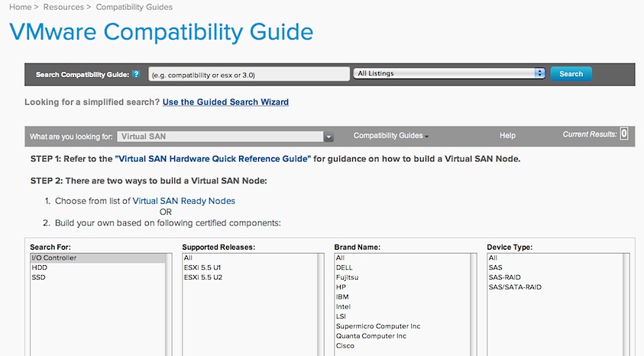
Task: Click the Help menu item
Action: coord(507,136)
